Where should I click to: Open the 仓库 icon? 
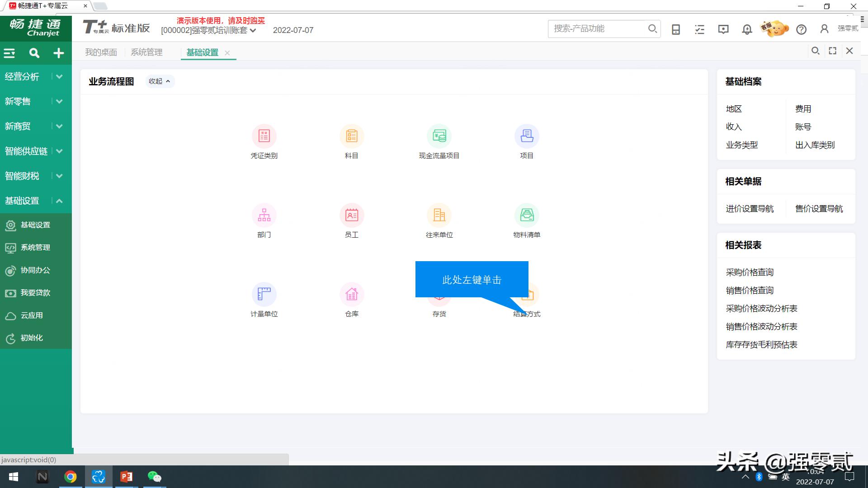click(x=352, y=294)
